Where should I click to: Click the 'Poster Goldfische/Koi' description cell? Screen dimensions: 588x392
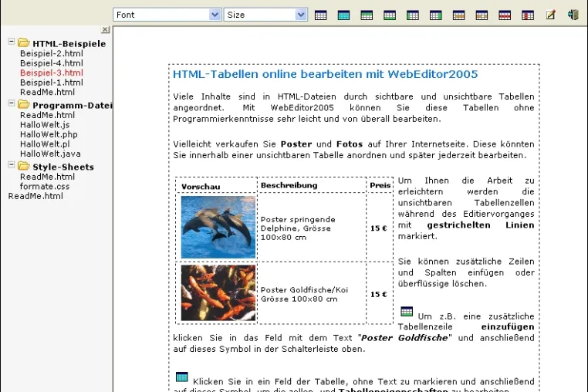pos(312,294)
